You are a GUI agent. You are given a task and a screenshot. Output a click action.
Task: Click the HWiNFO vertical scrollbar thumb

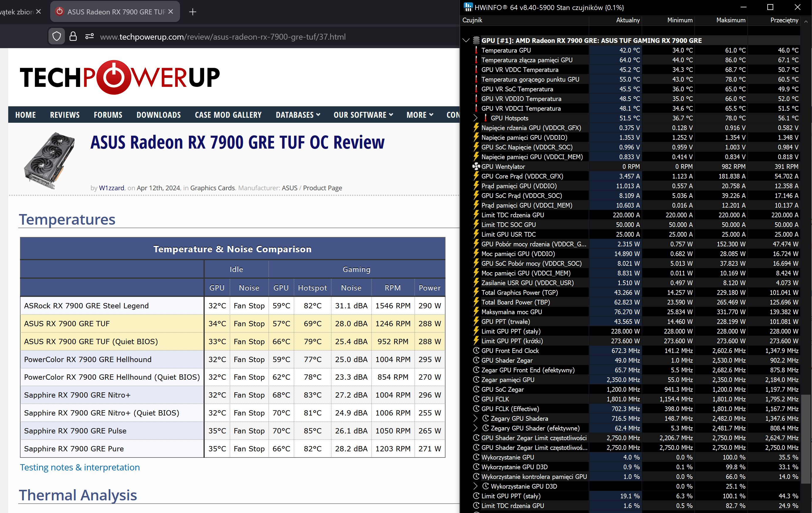click(806, 438)
